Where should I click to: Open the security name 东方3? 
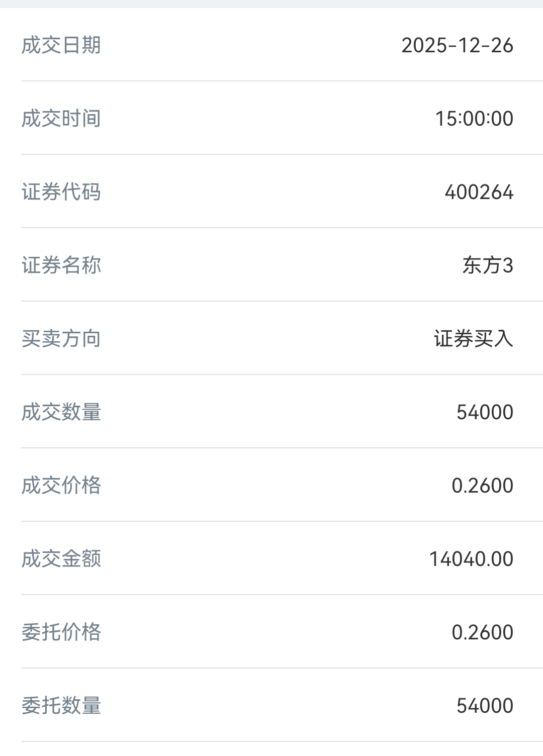coord(488,265)
